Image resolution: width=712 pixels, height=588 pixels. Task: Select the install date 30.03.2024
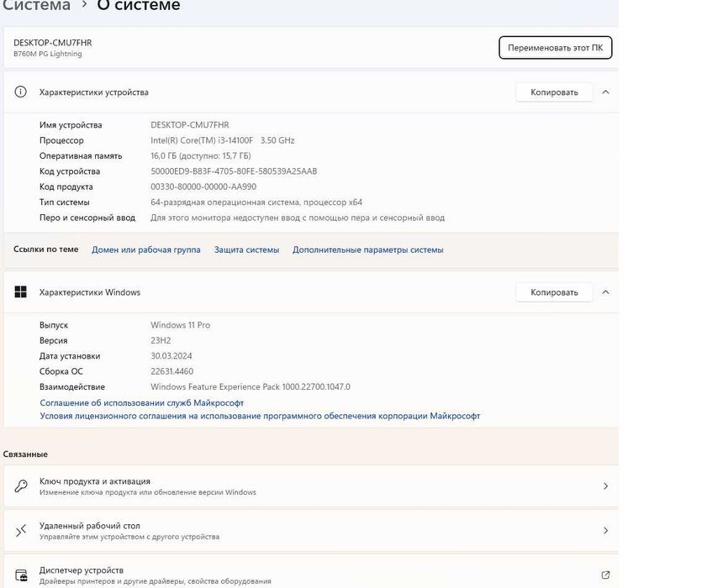pyautogui.click(x=171, y=355)
